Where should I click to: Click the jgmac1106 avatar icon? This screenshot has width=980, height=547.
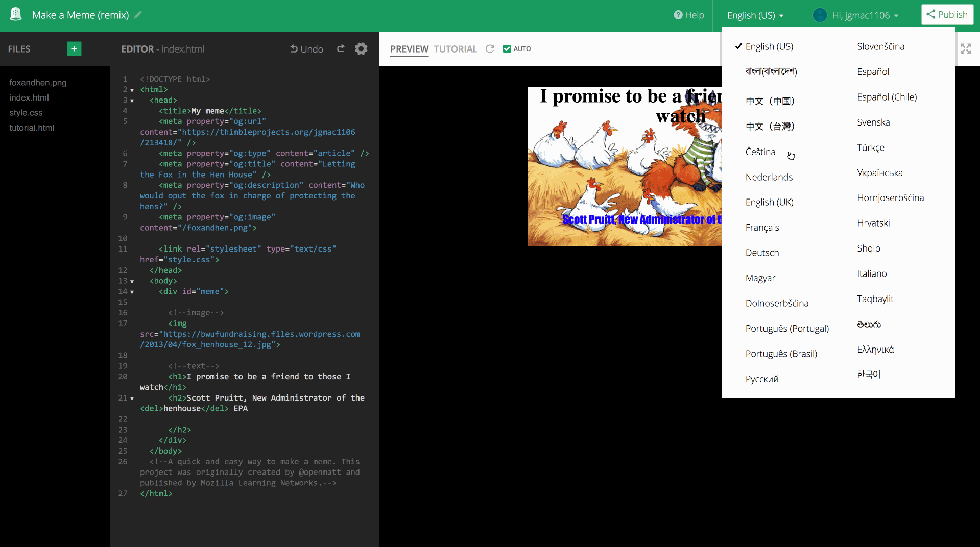coord(820,15)
